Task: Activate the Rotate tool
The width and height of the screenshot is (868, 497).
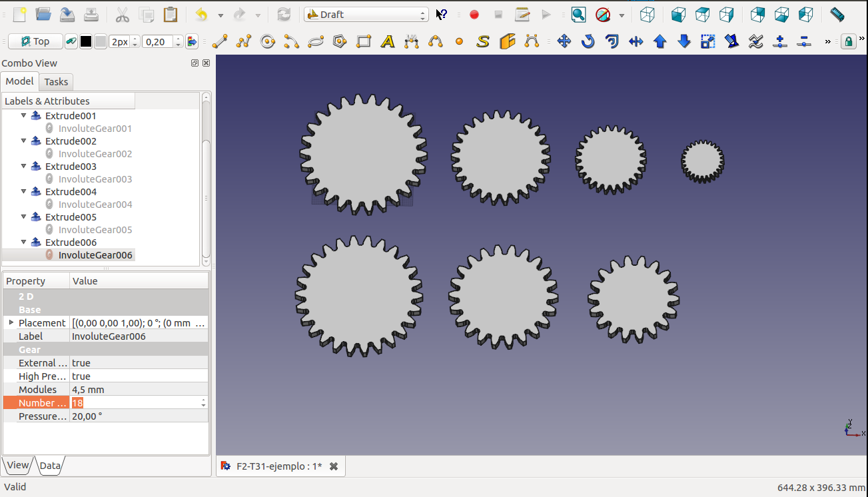Action: pyautogui.click(x=588, y=42)
